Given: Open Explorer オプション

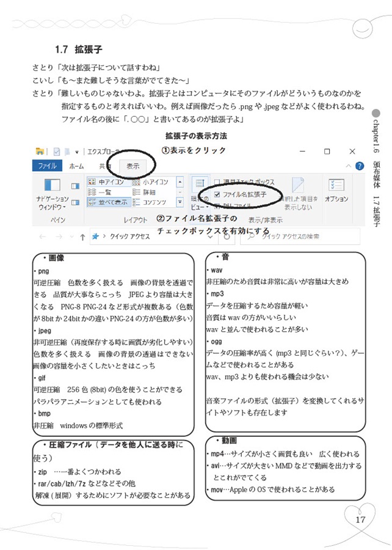Looking at the screenshot, I should click(x=336, y=191).
